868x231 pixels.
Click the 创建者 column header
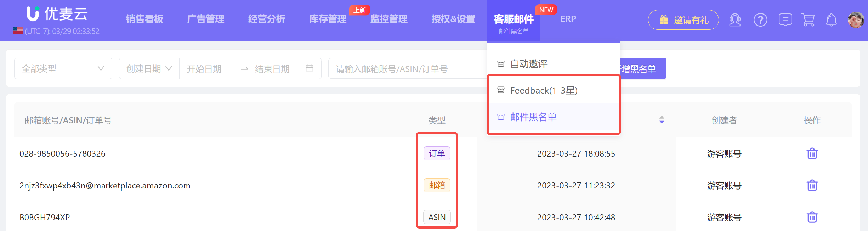coord(724,120)
